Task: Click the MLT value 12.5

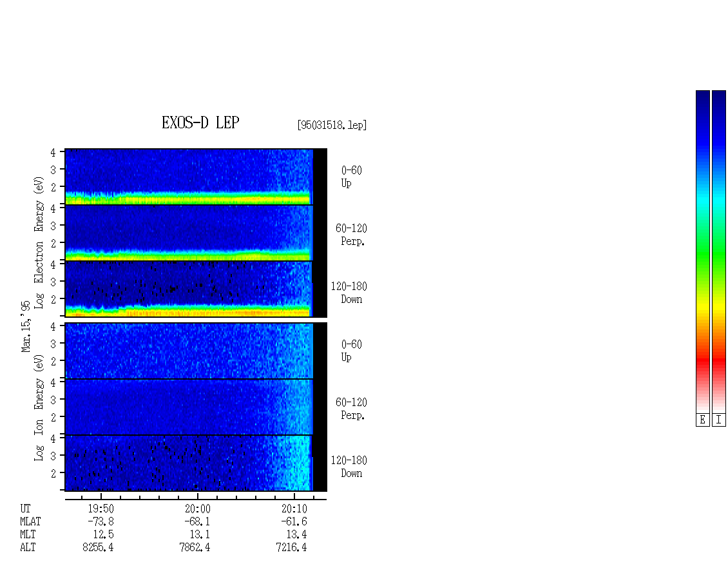Action: tap(103, 535)
